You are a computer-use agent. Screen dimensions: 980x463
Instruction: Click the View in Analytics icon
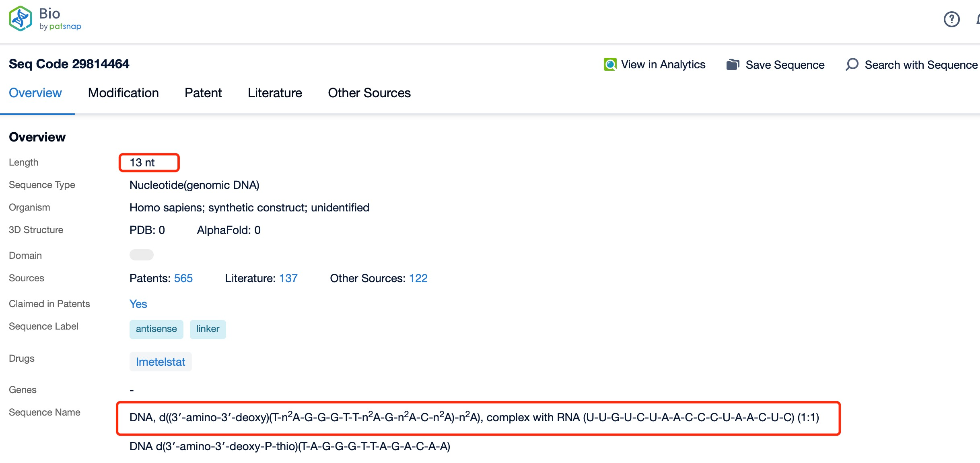(609, 64)
